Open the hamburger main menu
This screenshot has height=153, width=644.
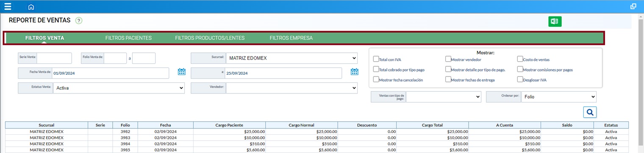click(8, 6)
